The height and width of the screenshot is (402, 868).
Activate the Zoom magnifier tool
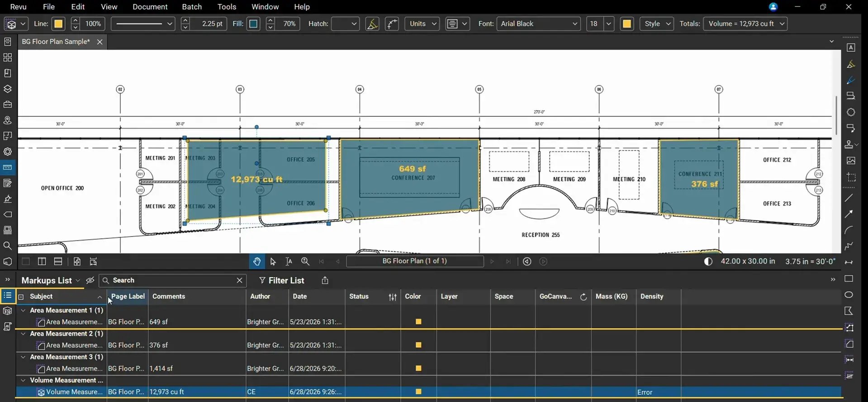click(305, 261)
